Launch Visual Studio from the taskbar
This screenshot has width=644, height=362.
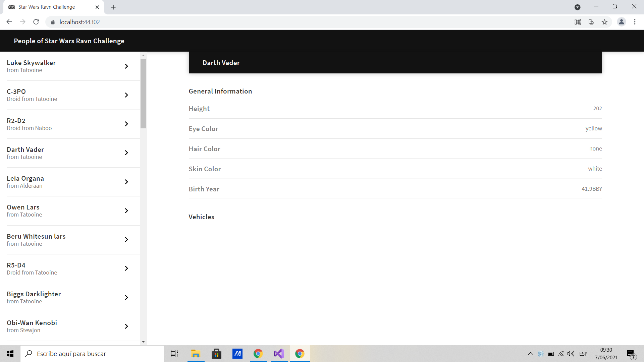279,354
